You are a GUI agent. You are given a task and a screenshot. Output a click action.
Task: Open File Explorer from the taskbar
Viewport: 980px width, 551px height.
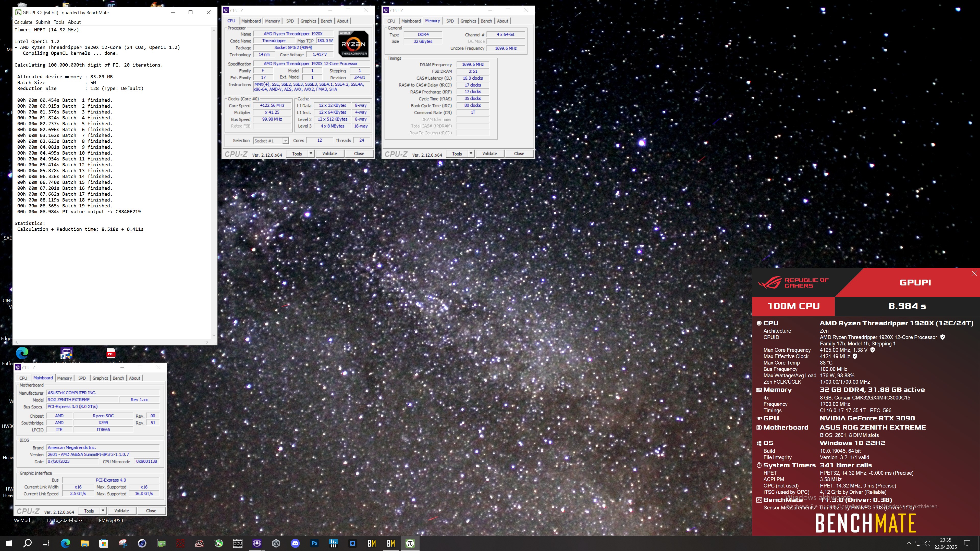pos(84,543)
